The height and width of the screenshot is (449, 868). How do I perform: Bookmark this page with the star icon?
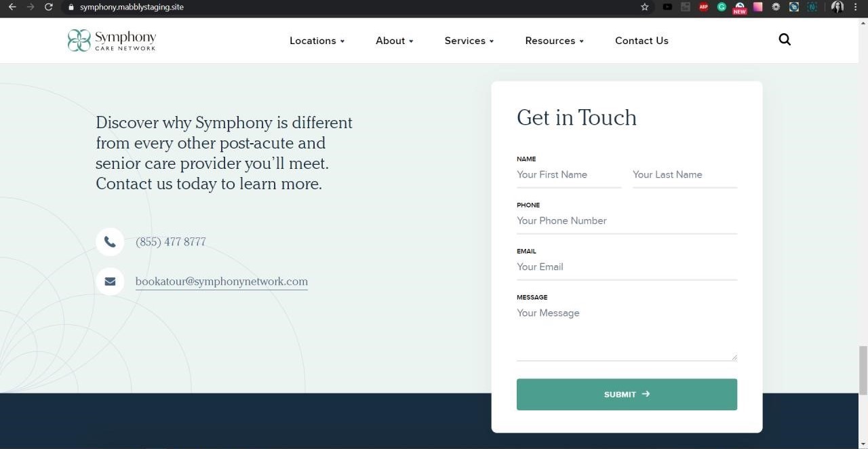coord(645,7)
